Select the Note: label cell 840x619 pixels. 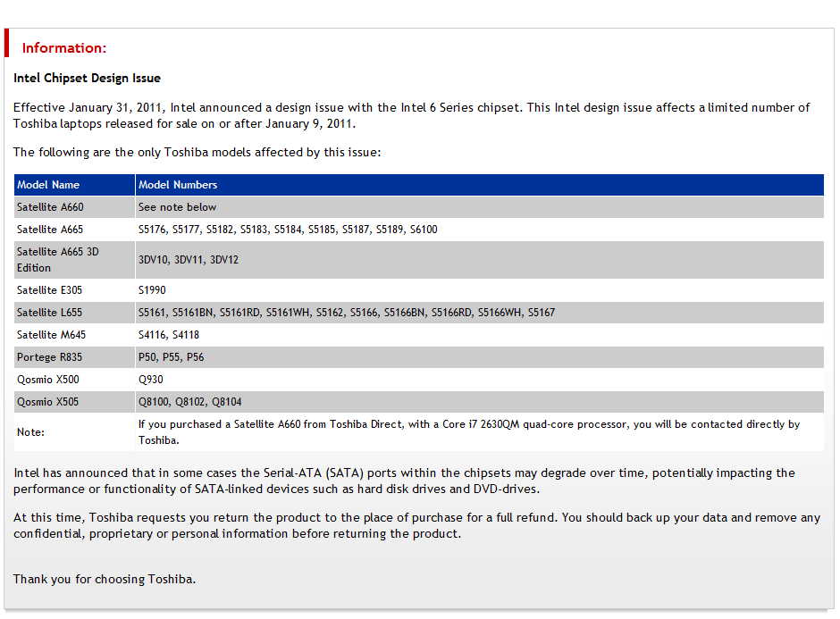coord(74,432)
